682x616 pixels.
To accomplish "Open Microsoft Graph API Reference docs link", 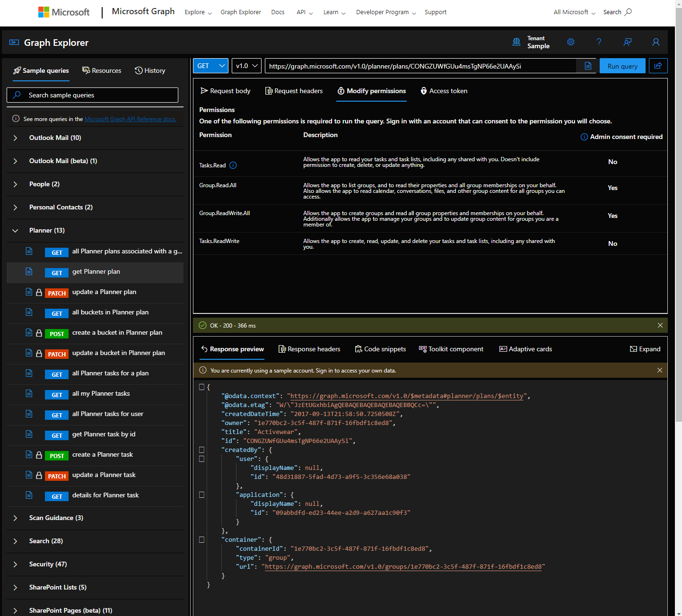I will pos(131,119).
